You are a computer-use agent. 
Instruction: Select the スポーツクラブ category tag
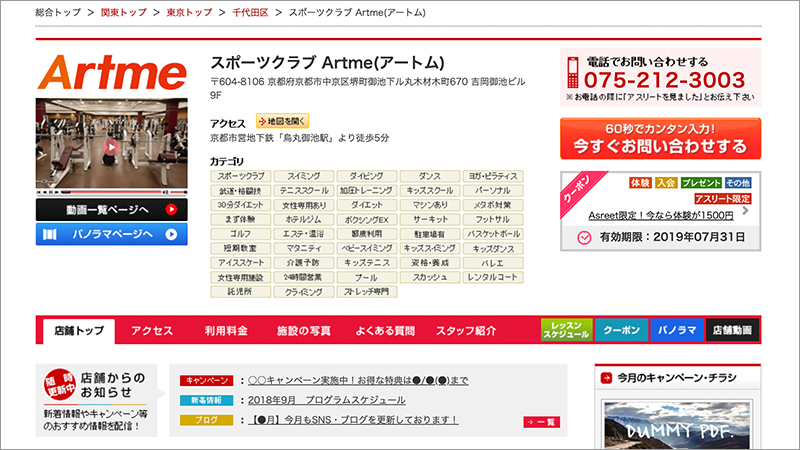pos(240,176)
